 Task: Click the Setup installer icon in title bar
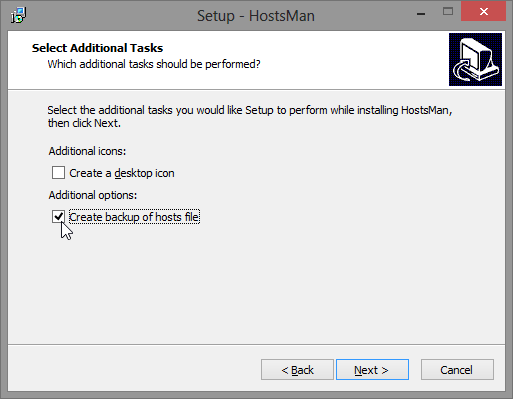tap(18, 15)
